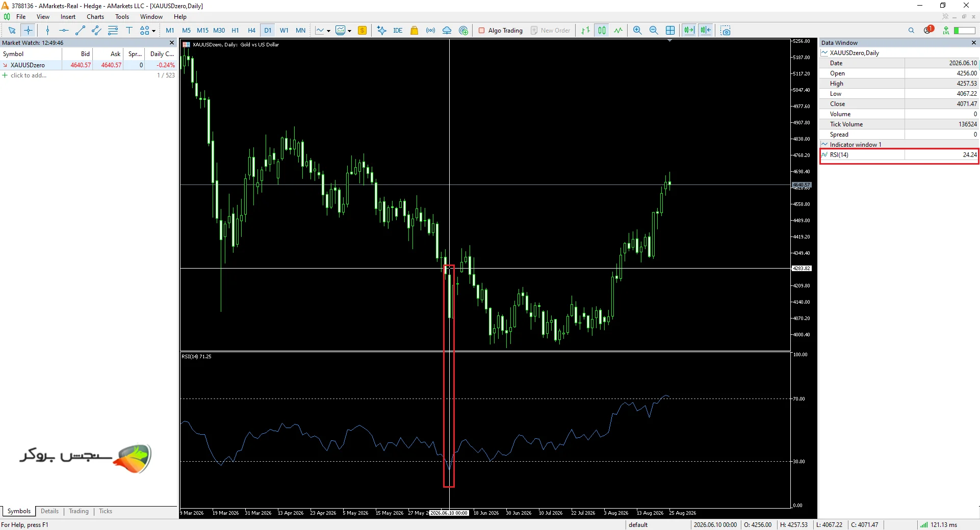Click the zoom in magnifier icon
This screenshot has width=980, height=530.
(637, 31)
